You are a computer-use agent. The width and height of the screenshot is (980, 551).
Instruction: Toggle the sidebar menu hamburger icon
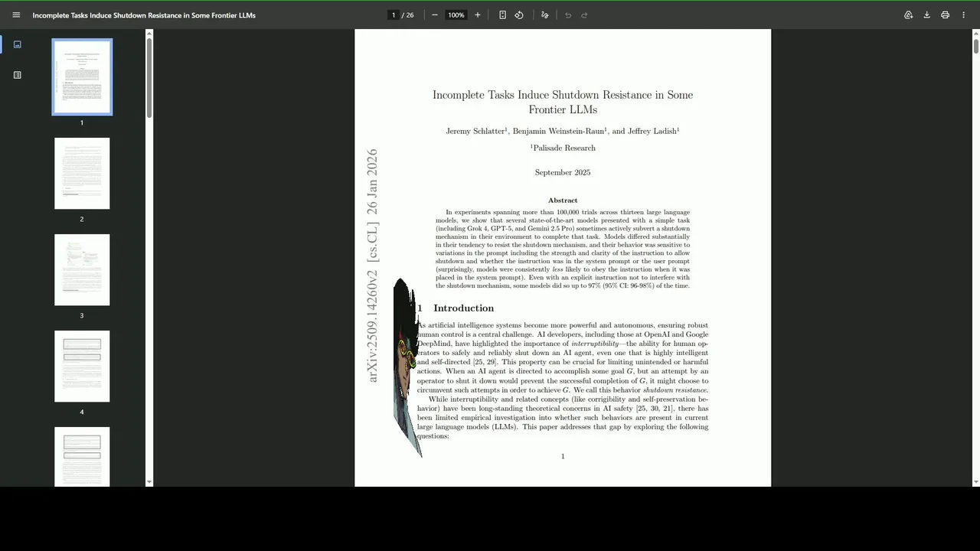click(16, 15)
